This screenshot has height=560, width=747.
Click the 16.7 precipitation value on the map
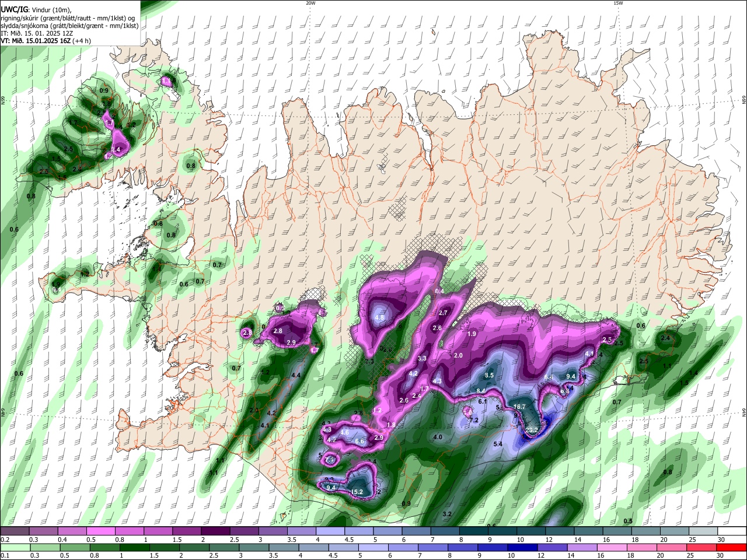tap(519, 407)
